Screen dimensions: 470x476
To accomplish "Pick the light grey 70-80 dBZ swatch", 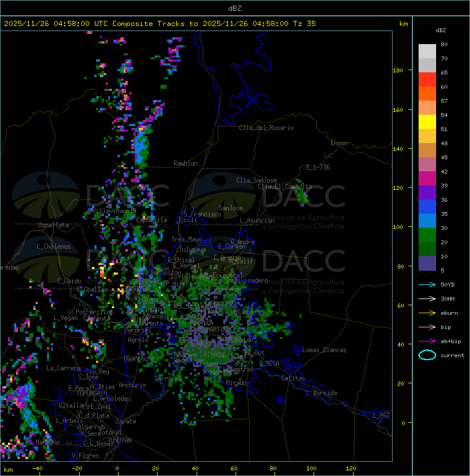I will pos(427,51).
